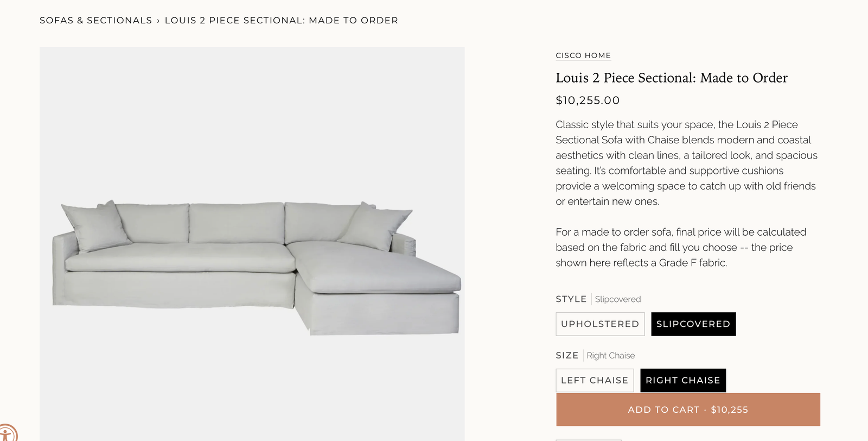Click the selected style value 'Slipcovered' text
Image resolution: width=868 pixels, height=441 pixels.
pos(617,299)
